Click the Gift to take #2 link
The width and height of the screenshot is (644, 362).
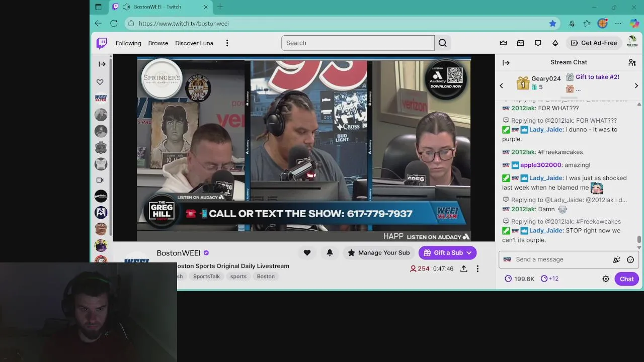coord(597,77)
